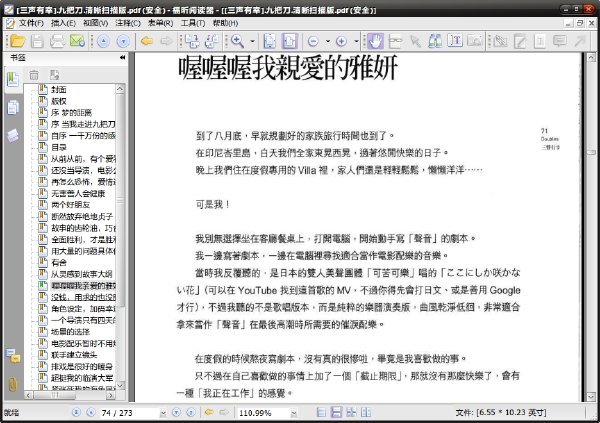Open a PDF file with the folder icon
The image size is (600, 423).
click(x=17, y=41)
